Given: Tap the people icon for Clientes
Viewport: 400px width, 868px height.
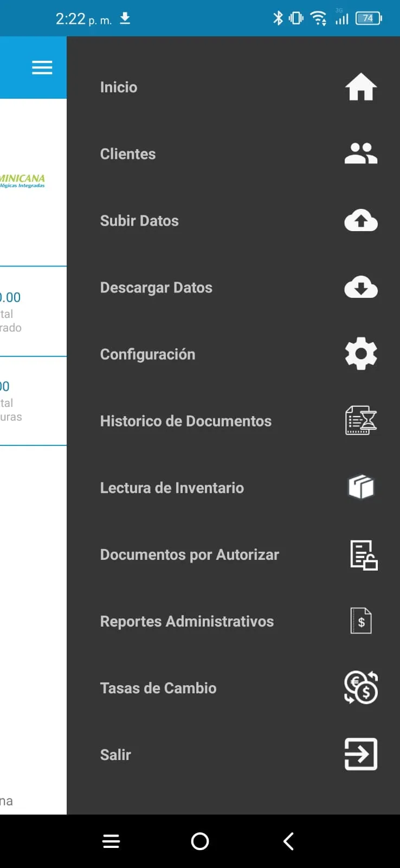Looking at the screenshot, I should point(361,154).
